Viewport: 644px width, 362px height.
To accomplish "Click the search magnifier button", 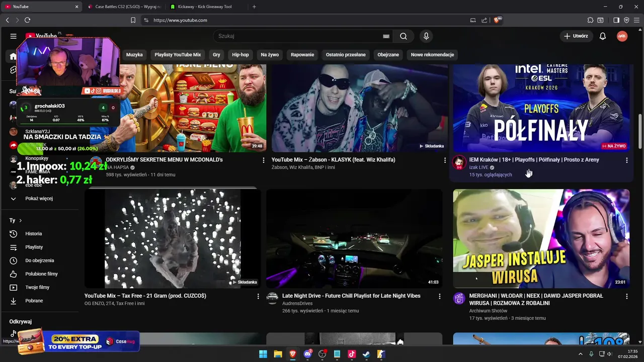I will click(404, 36).
